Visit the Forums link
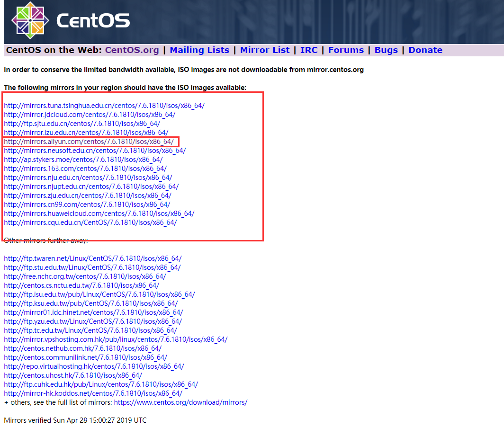The height and width of the screenshot is (427, 504). (x=346, y=50)
